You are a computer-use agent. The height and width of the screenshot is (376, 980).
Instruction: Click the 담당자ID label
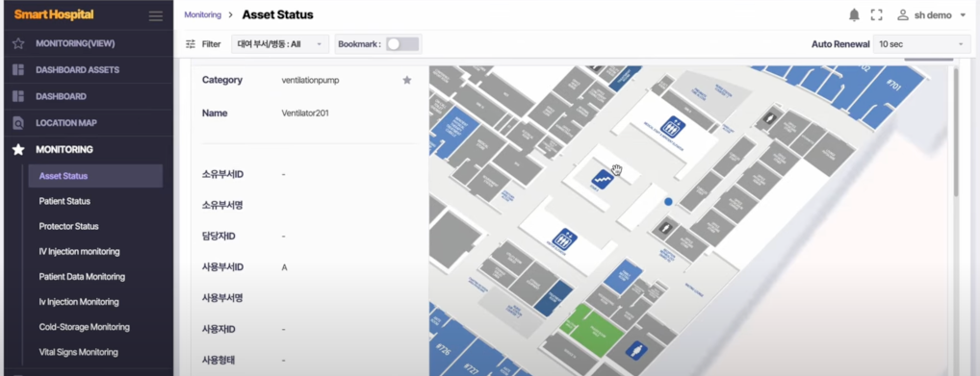(219, 237)
